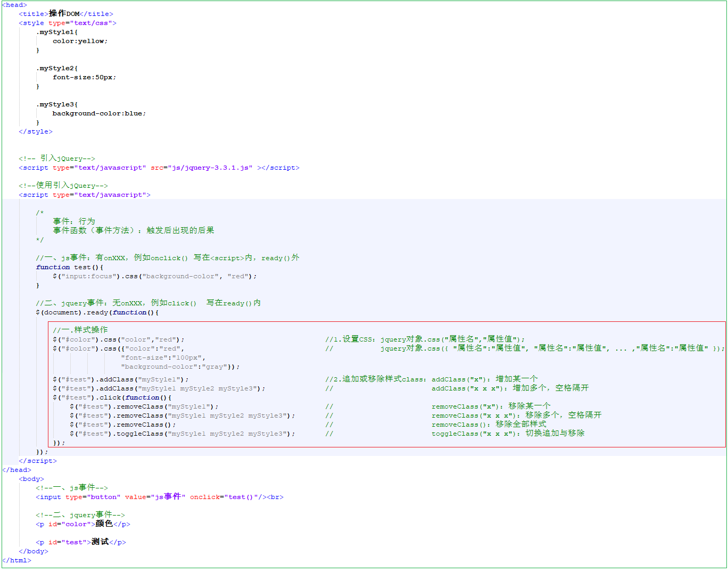The width and height of the screenshot is (728, 573).
Task: Click the opening title tag in head
Action: coord(34,14)
